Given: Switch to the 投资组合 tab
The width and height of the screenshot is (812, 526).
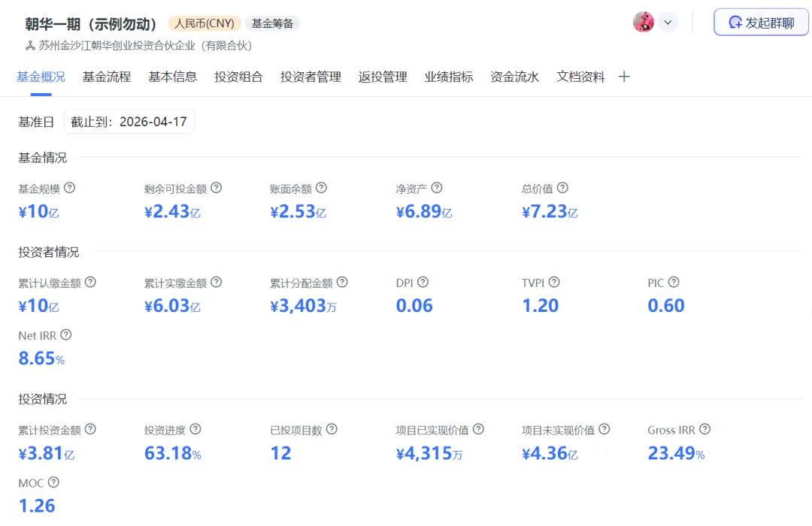Looking at the screenshot, I should tap(238, 76).
